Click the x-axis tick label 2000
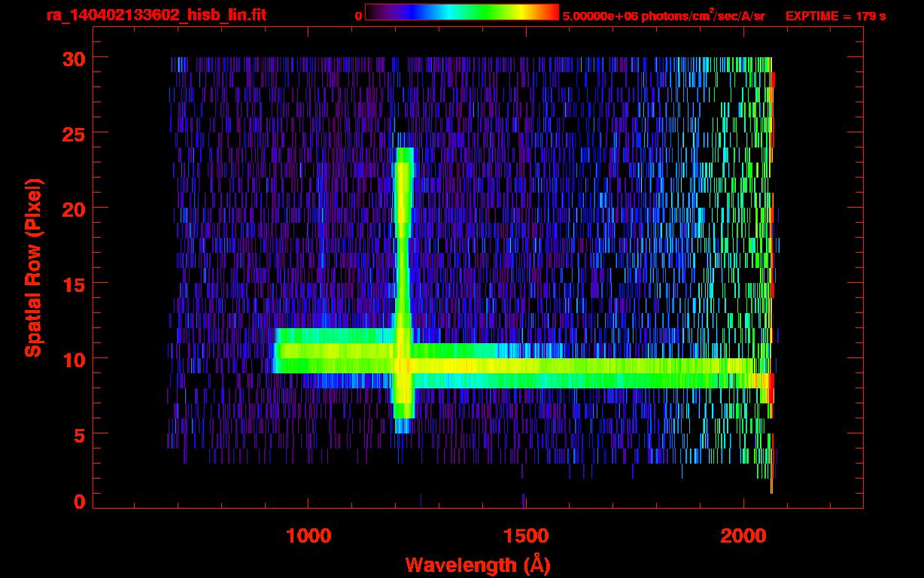 click(743, 536)
